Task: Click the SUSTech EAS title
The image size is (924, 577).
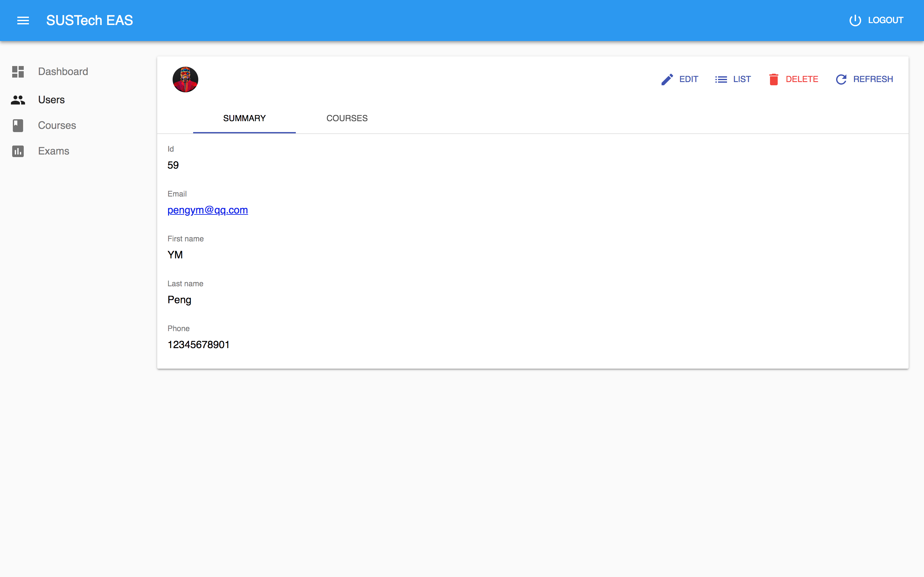Action: point(89,21)
